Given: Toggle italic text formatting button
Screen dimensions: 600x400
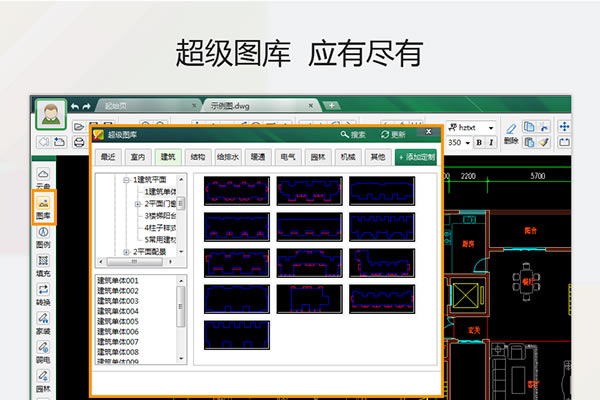Looking at the screenshot, I should pos(491,143).
